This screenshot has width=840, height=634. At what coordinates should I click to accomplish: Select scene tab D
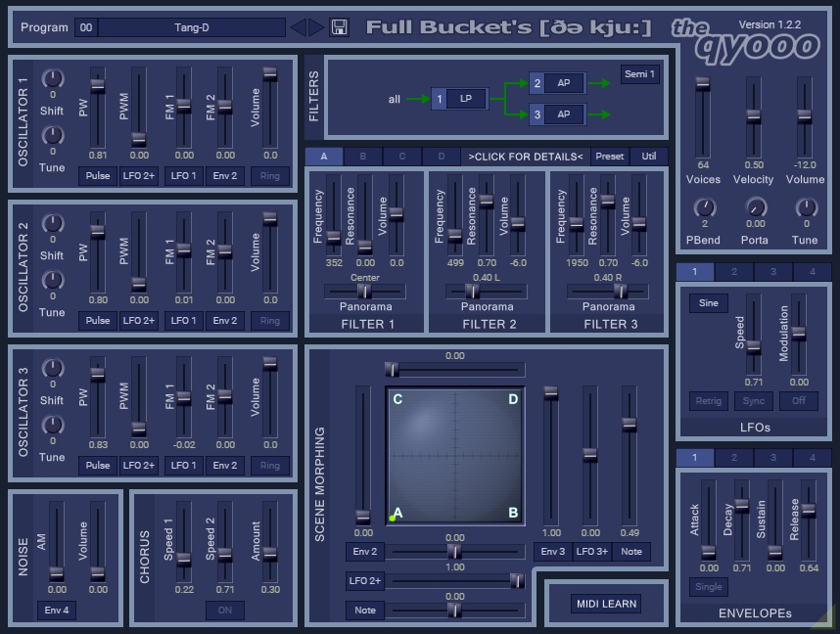click(442, 157)
